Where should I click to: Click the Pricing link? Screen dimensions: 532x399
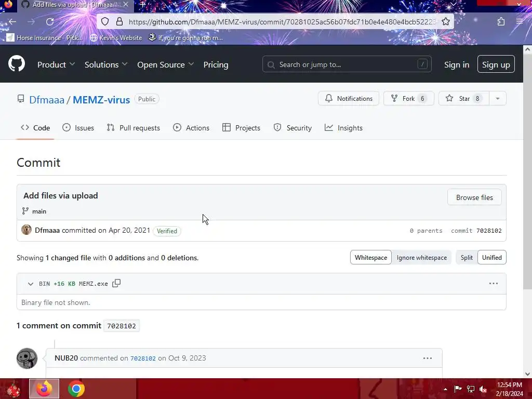pyautogui.click(x=216, y=64)
